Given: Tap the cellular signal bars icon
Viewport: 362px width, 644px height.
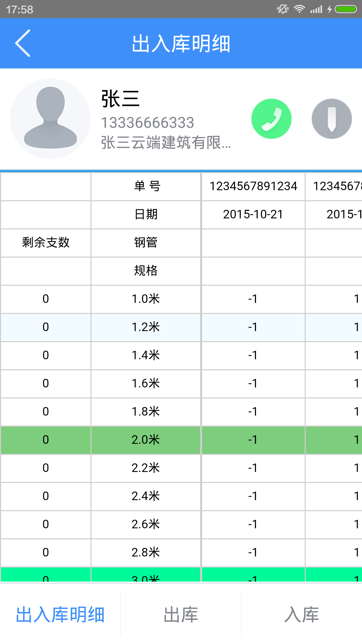Looking at the screenshot, I should coord(316,9).
